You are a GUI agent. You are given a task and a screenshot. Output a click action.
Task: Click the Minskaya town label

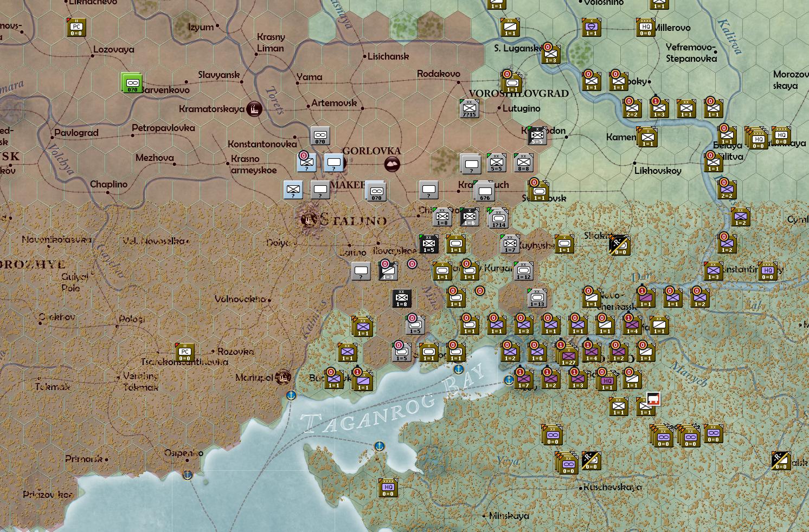[x=509, y=516]
